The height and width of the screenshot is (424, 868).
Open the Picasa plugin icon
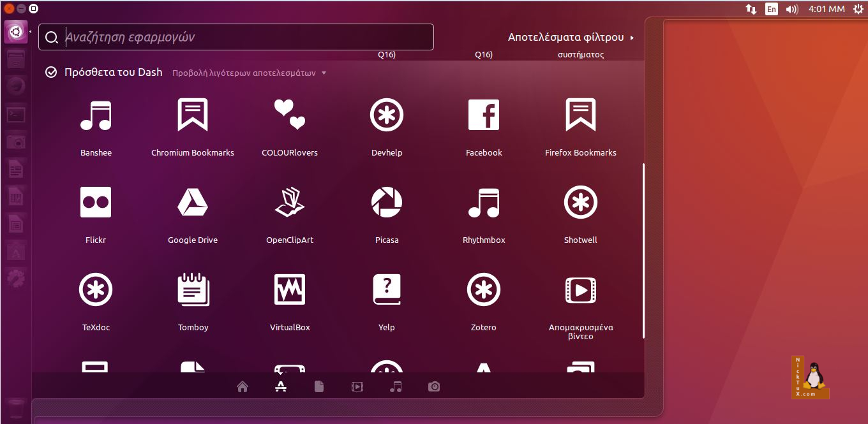click(x=387, y=203)
